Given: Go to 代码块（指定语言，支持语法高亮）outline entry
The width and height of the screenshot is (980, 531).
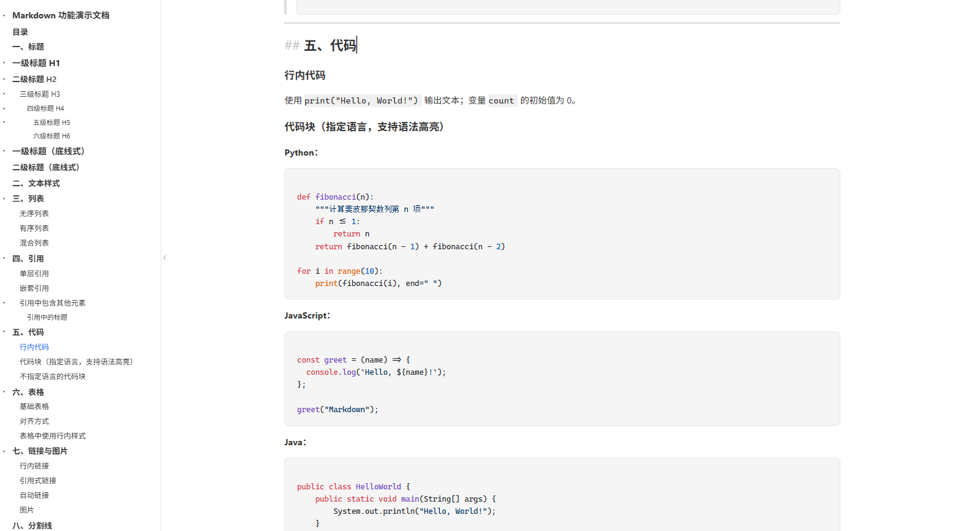Looking at the screenshot, I should 78,362.
